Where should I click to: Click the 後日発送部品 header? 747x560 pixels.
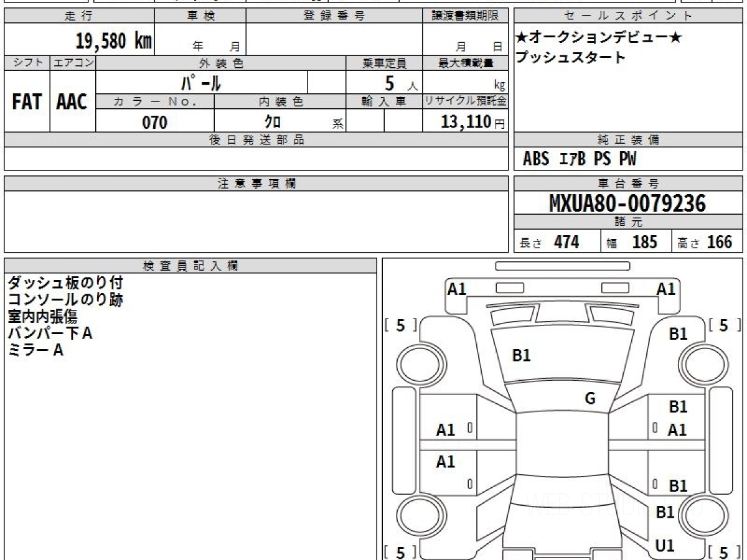coord(256,140)
